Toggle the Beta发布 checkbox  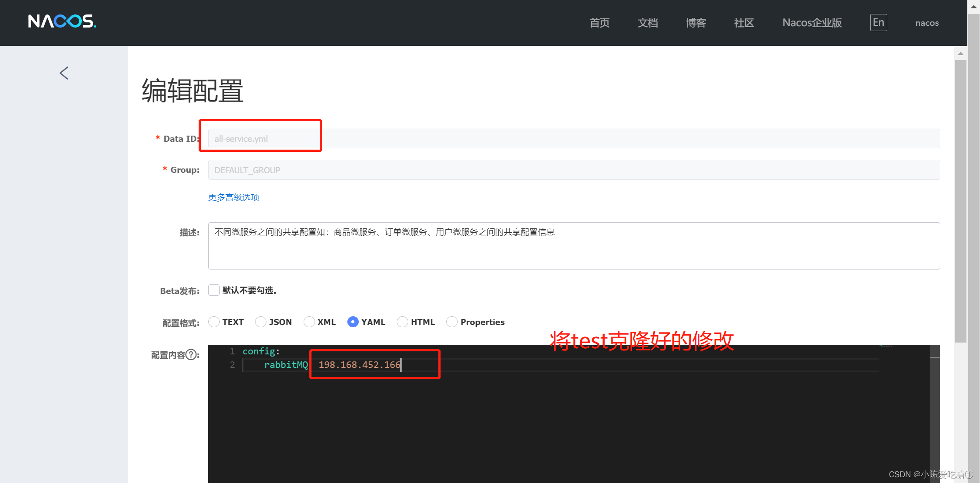coord(214,290)
